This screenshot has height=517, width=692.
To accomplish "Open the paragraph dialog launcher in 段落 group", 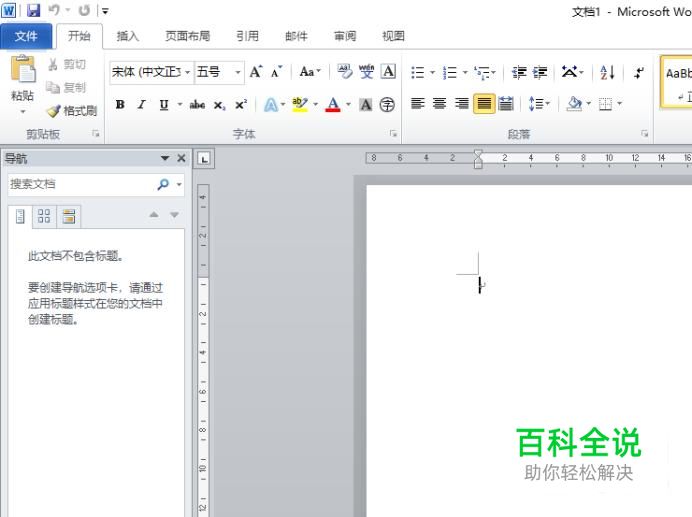I will tap(645, 133).
